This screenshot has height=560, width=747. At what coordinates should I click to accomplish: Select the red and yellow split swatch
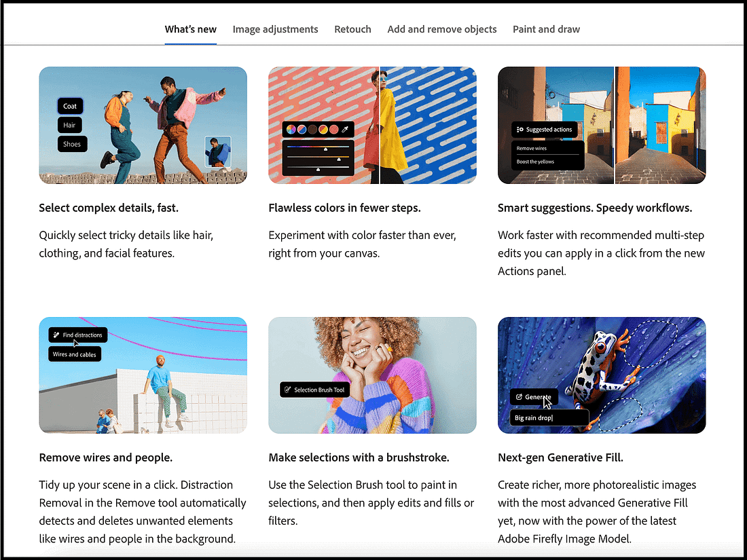click(x=323, y=129)
